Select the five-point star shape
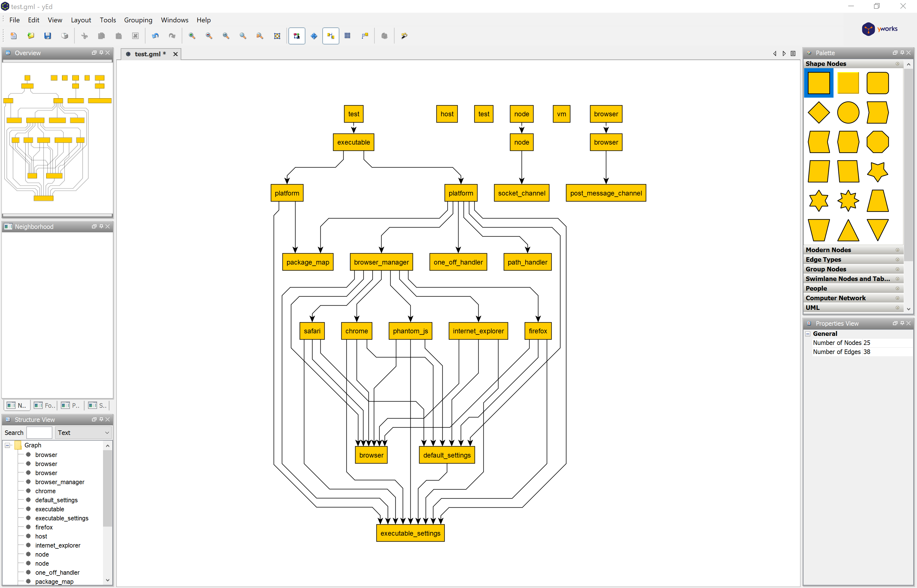This screenshot has width=917, height=588. (x=877, y=171)
